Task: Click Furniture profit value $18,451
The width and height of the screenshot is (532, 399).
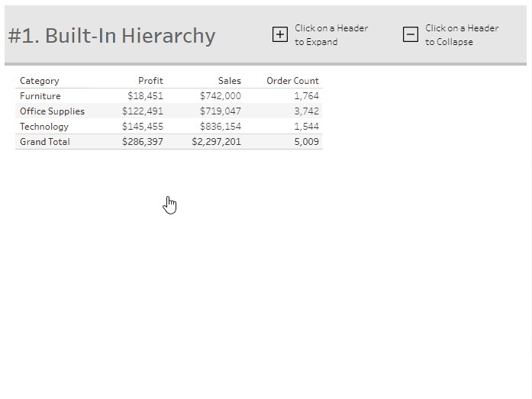Action: (145, 96)
